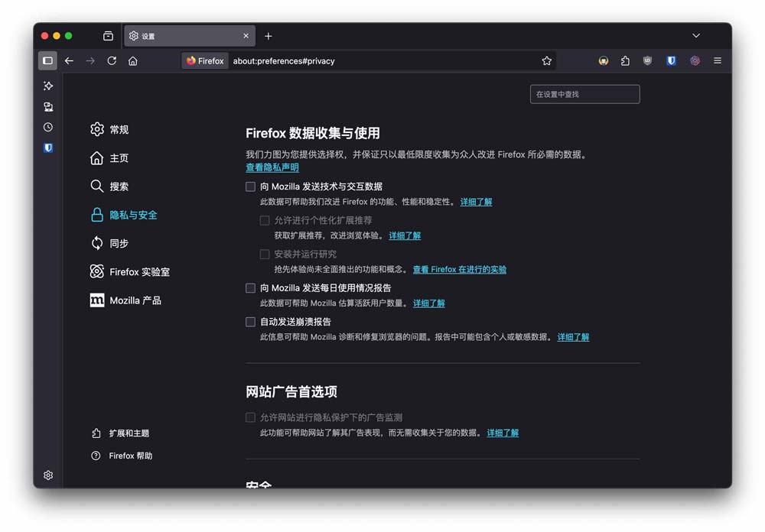Open the Firefox home page

(132, 61)
